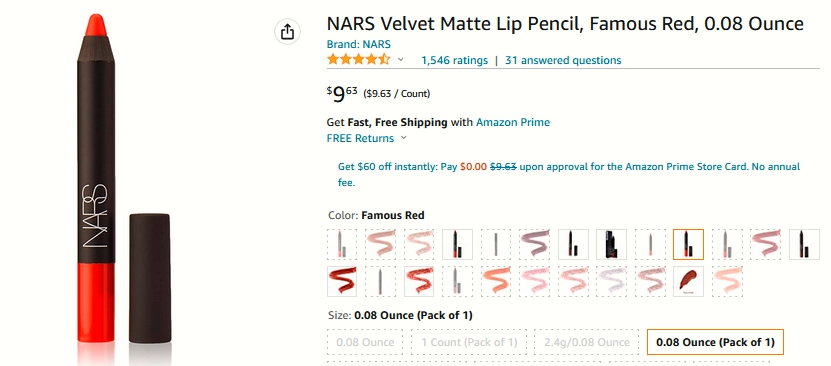The width and height of the screenshot is (831, 366).
Task: Expand the FREE Returns chevron
Action: click(404, 138)
